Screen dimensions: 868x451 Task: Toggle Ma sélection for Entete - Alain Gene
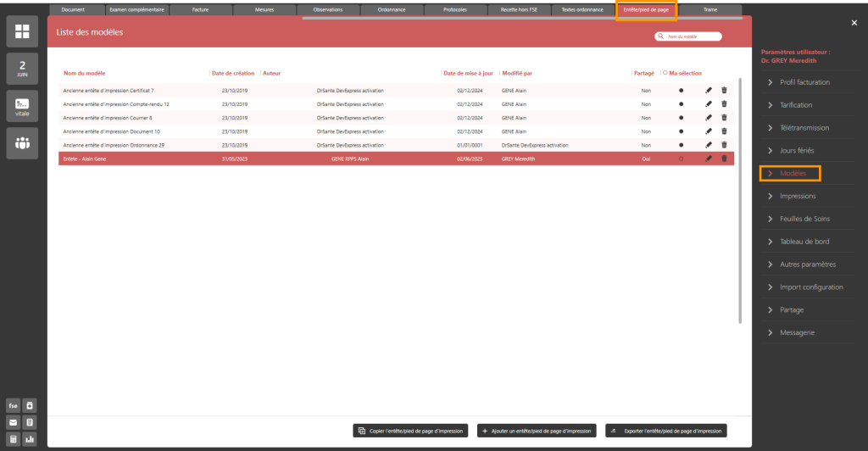click(x=681, y=159)
